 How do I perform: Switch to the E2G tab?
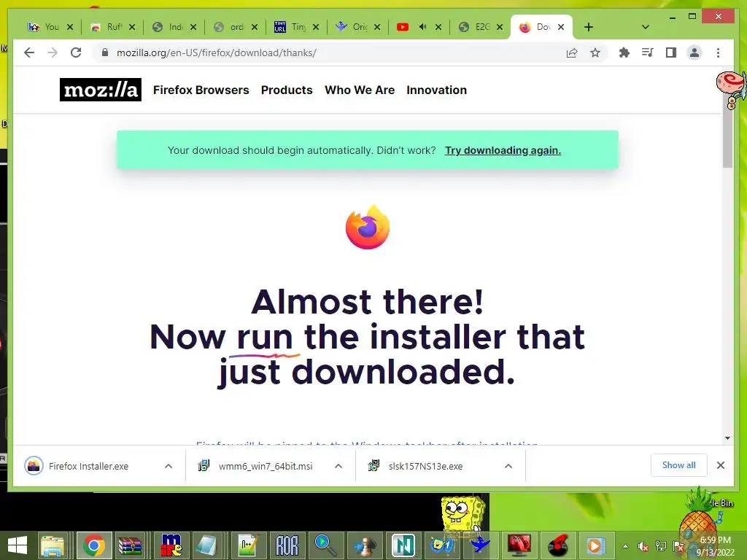click(x=474, y=27)
